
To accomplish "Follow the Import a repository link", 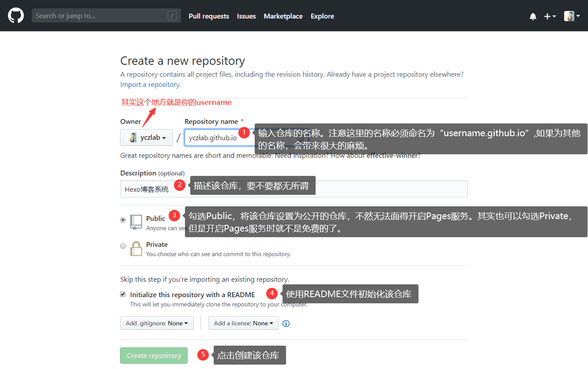I will [x=150, y=85].
